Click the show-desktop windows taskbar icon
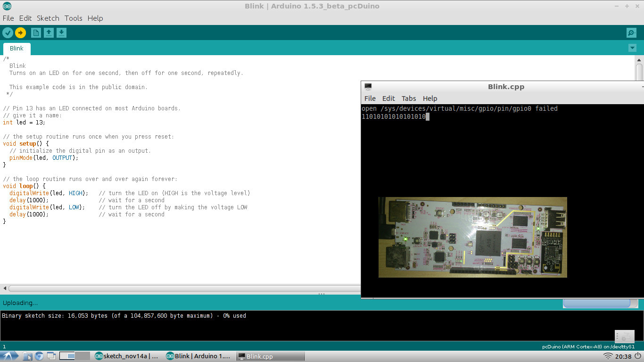Screen dimensions: 644x362 [51, 356]
